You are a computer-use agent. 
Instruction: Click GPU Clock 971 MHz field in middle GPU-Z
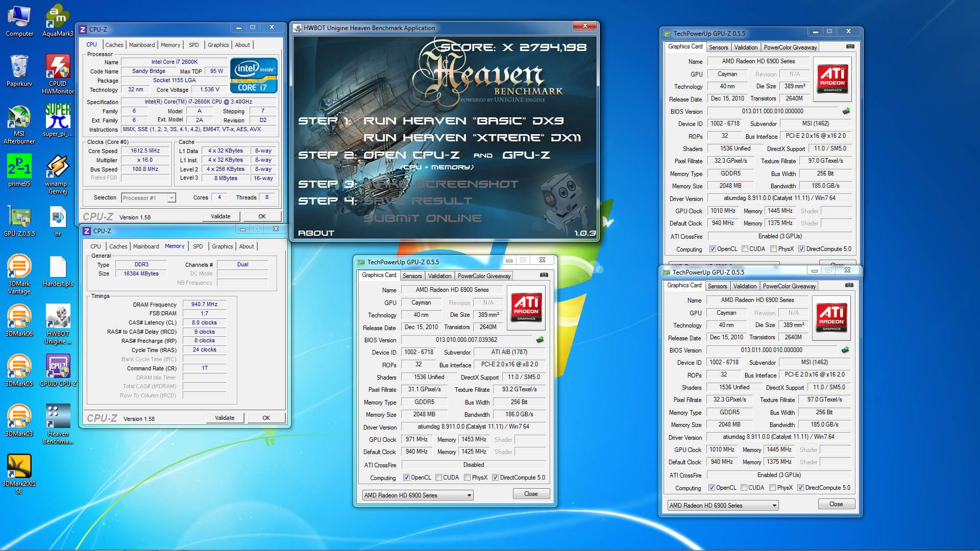(417, 439)
